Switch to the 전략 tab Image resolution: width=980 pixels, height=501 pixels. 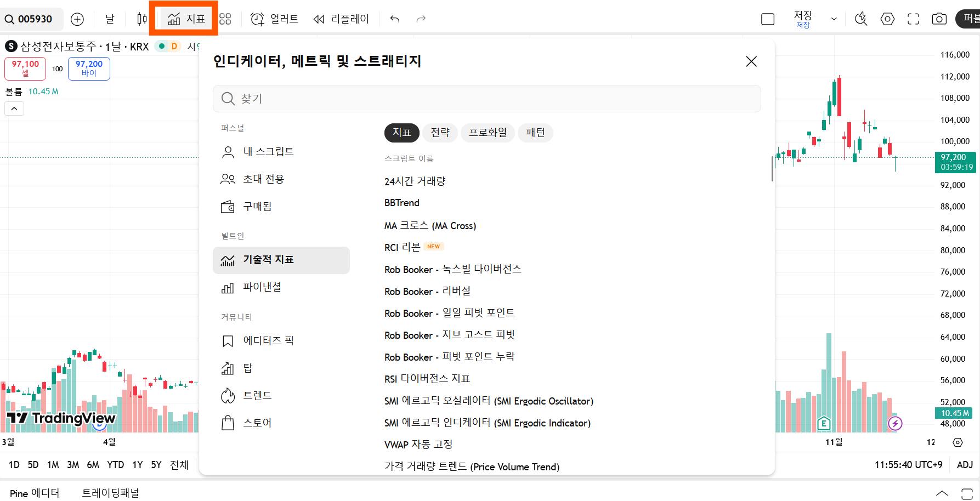pyautogui.click(x=440, y=133)
